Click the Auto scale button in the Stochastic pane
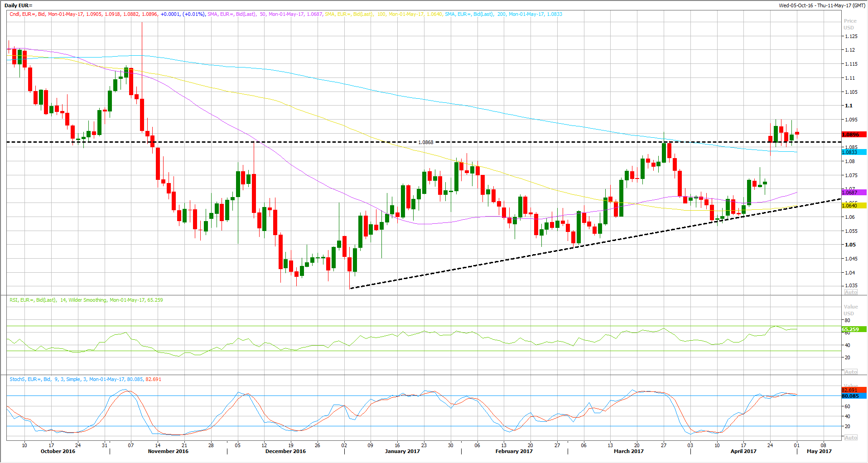The image size is (868, 463). [851, 438]
